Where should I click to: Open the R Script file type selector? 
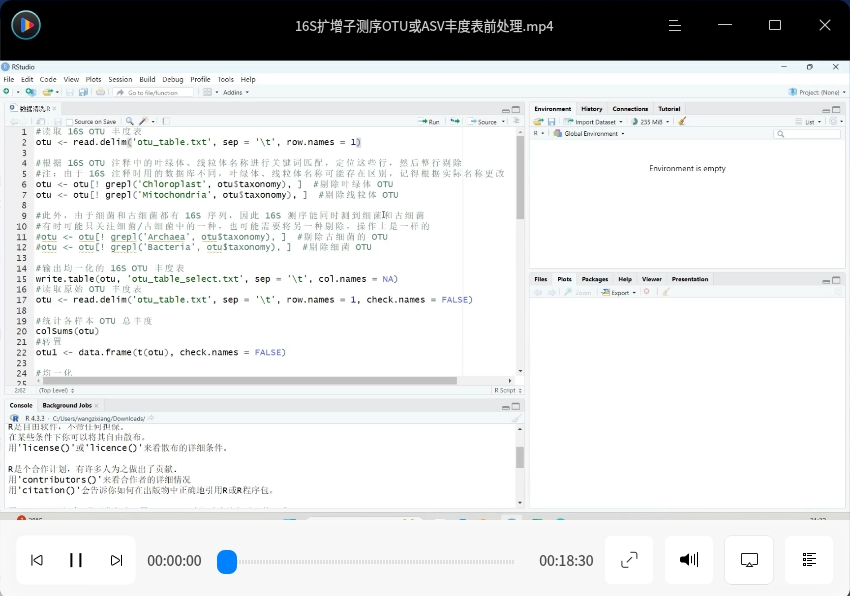click(x=507, y=390)
